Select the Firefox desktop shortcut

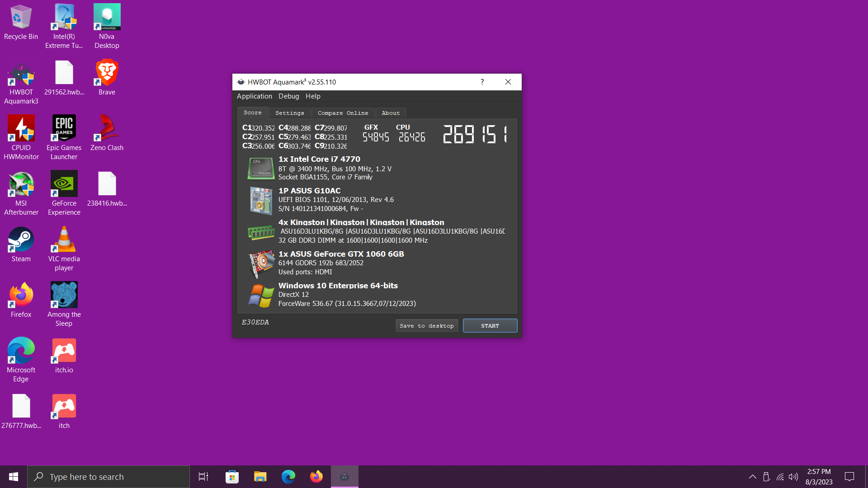(21, 300)
